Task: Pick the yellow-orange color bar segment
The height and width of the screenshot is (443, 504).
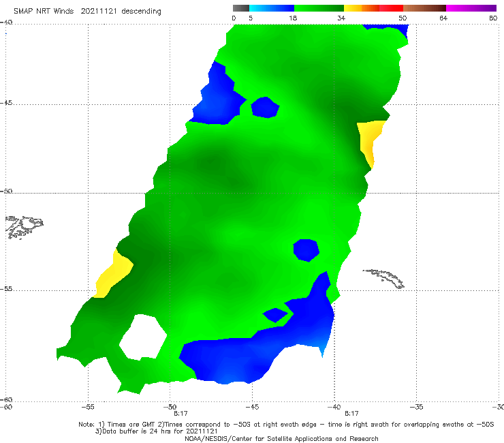Action: coord(362,8)
